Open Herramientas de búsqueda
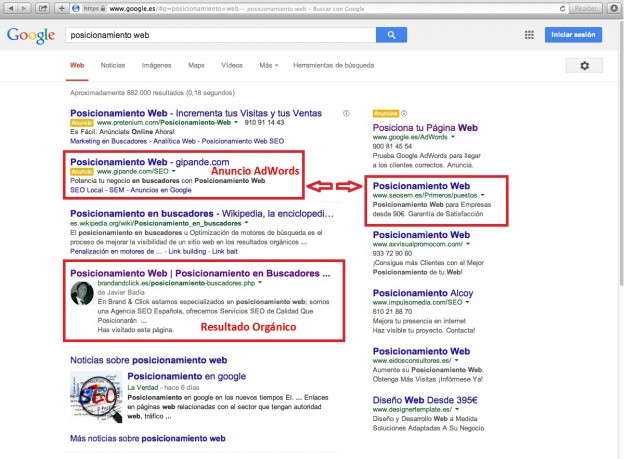 [333, 65]
